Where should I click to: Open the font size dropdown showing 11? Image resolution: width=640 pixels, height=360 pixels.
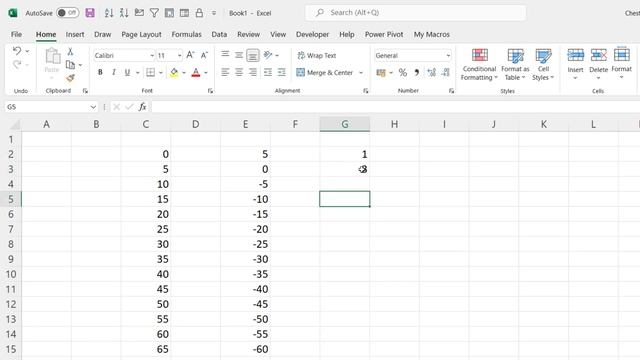180,56
